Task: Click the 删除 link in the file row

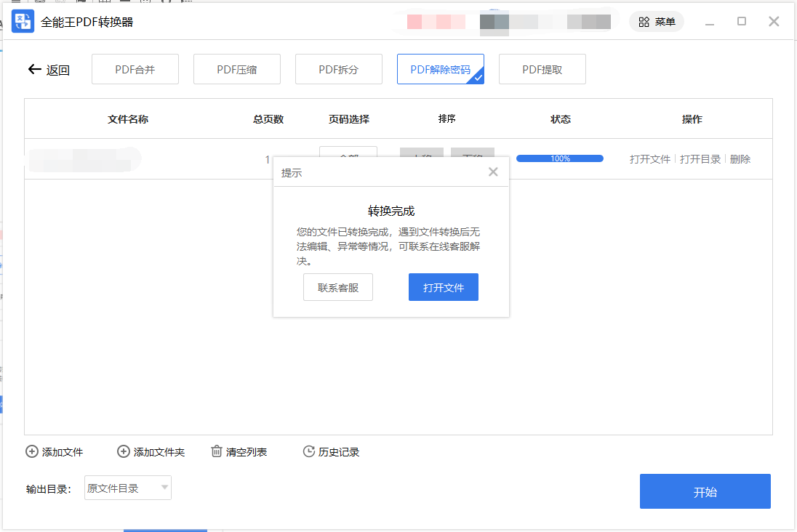Action: [x=740, y=158]
